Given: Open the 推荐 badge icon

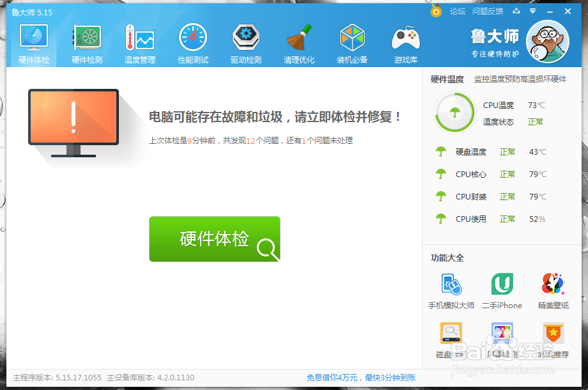Looking at the screenshot, I should 553,333.
